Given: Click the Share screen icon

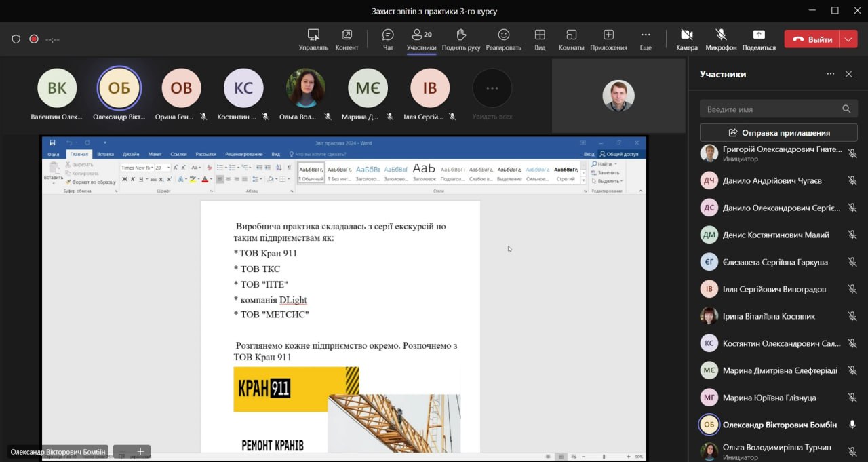Looking at the screenshot, I should (758, 39).
